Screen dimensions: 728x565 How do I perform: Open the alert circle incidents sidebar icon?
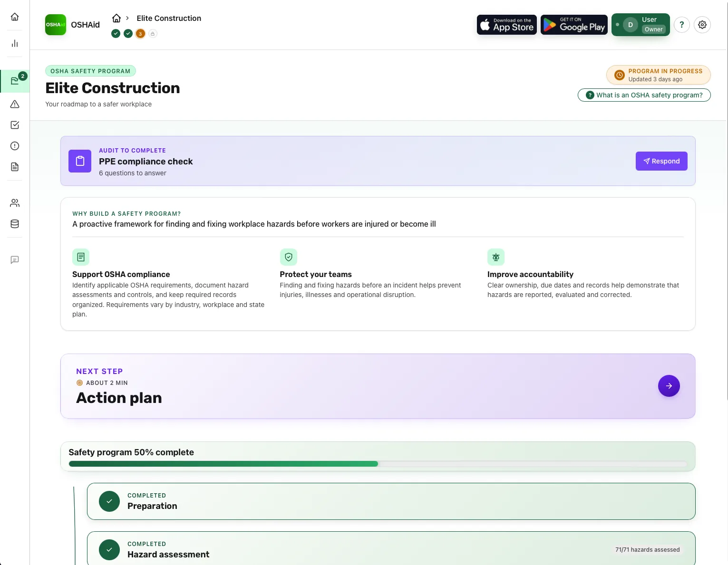pyautogui.click(x=15, y=146)
